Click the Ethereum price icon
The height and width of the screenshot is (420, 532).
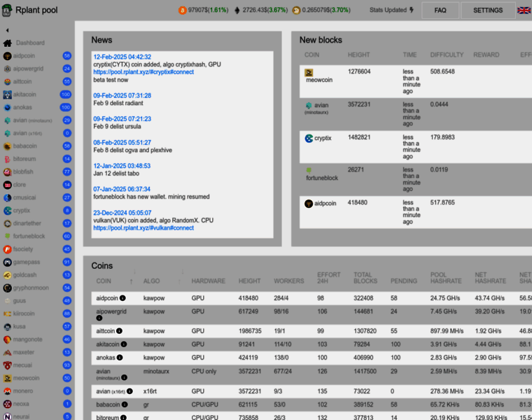pyautogui.click(x=237, y=10)
